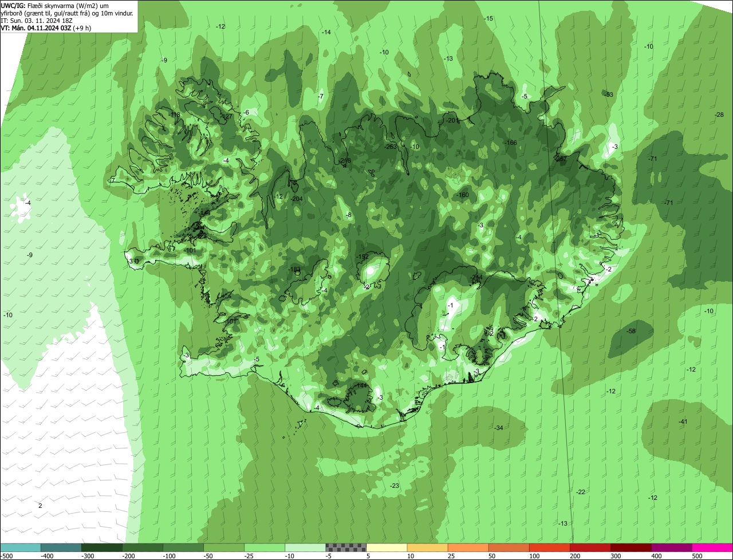This screenshot has width=733, height=560.
Task: Click the '-160' value in central Iceland
Action: (463, 195)
